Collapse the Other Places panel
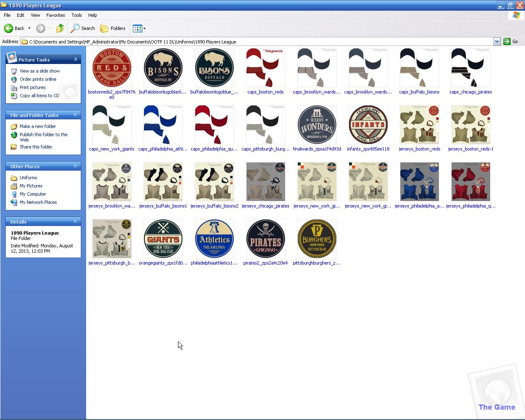Image resolution: width=525 pixels, height=420 pixels. click(75, 166)
